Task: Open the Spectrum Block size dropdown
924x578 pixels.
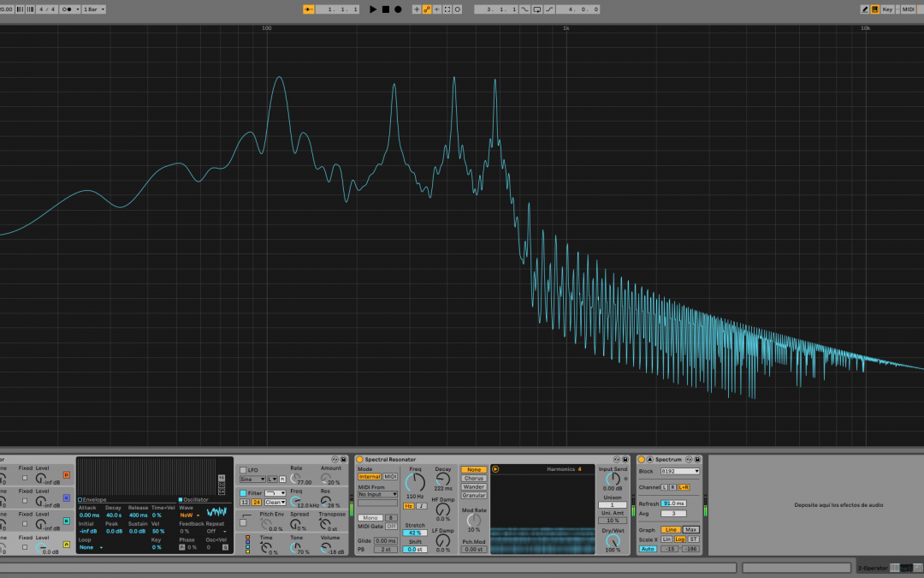Action: (x=680, y=471)
